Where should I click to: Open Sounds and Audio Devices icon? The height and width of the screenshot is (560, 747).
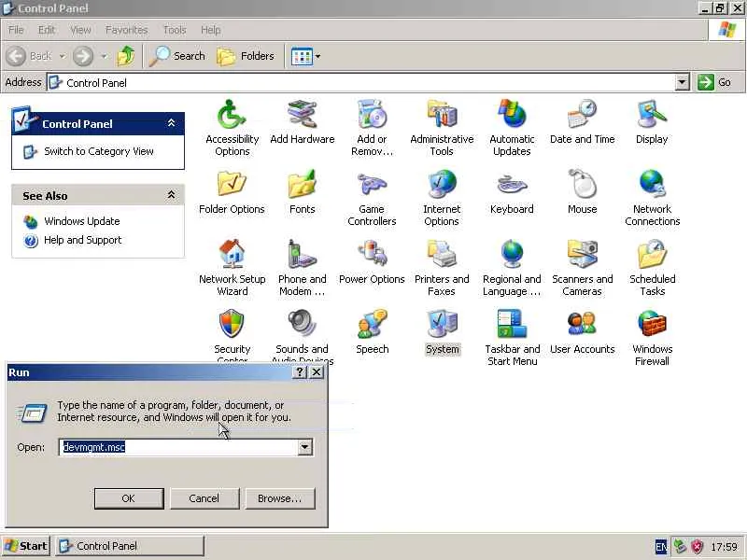pyautogui.click(x=302, y=325)
